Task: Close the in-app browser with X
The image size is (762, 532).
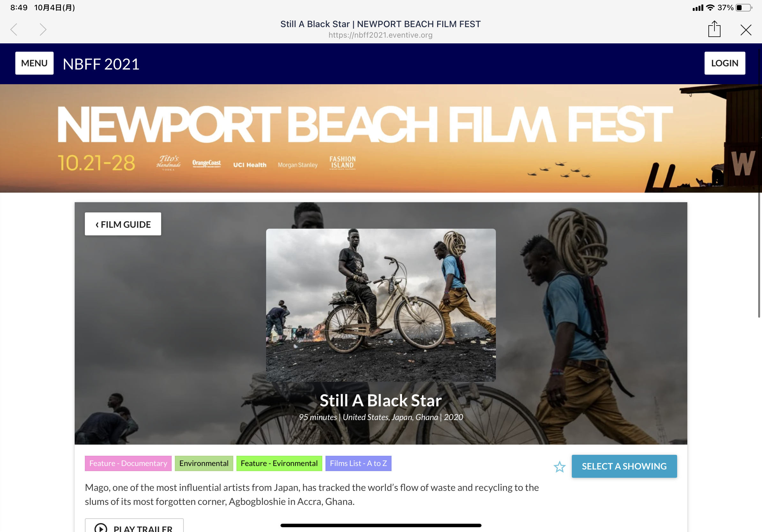Action: (745, 30)
